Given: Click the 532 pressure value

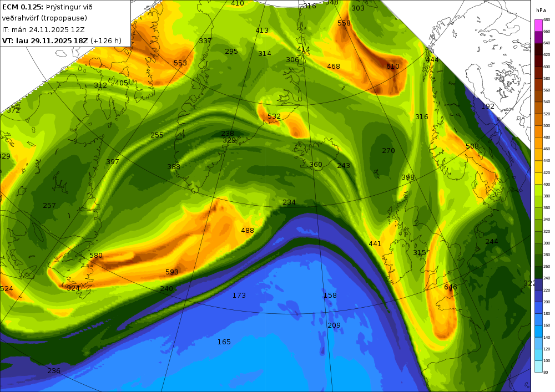Looking at the screenshot, I should (274, 116).
